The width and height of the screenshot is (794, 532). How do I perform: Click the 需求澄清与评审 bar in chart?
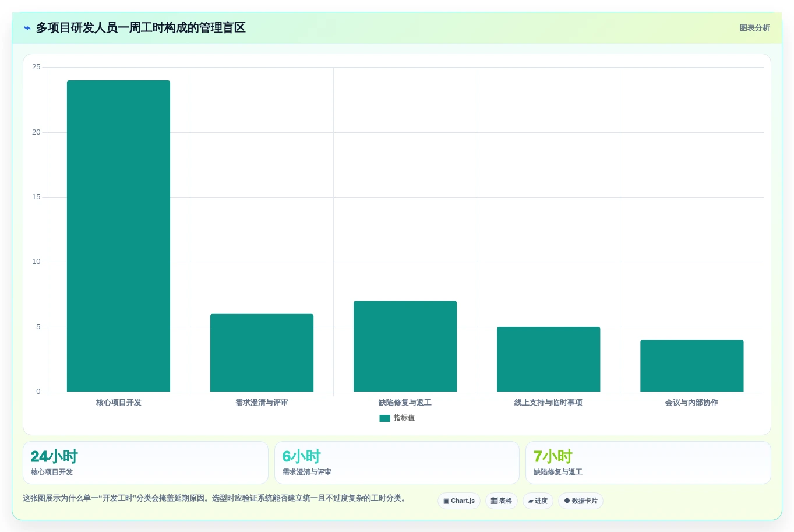(x=262, y=353)
